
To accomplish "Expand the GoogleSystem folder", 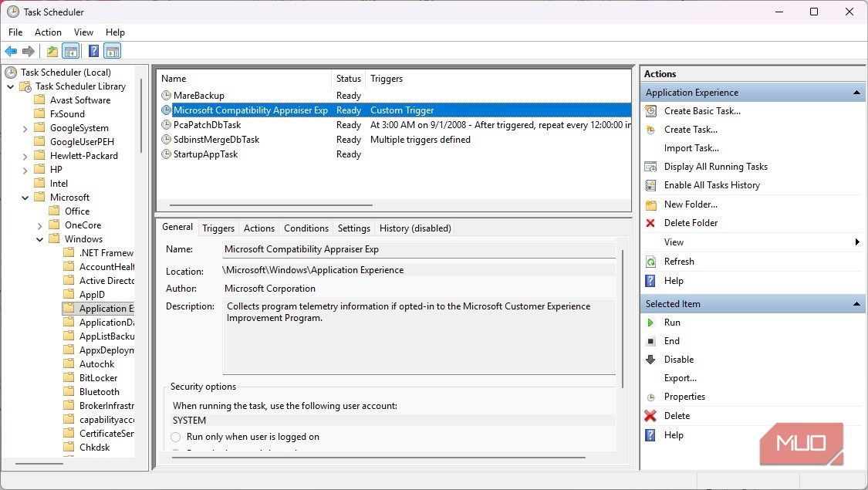I will (x=25, y=128).
